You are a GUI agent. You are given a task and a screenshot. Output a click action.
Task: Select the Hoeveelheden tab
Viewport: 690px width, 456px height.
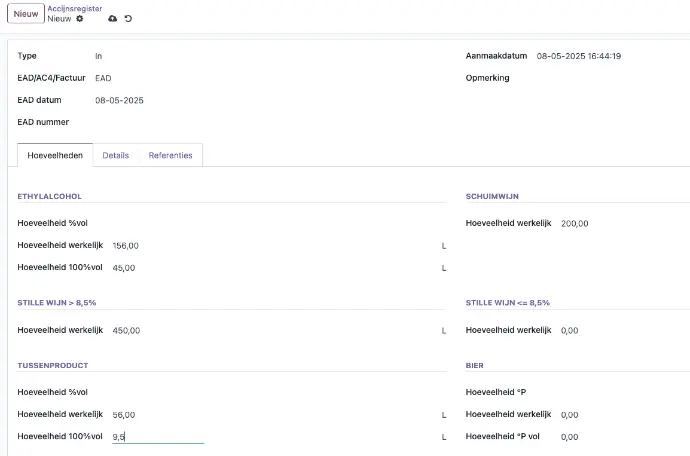tap(55, 155)
